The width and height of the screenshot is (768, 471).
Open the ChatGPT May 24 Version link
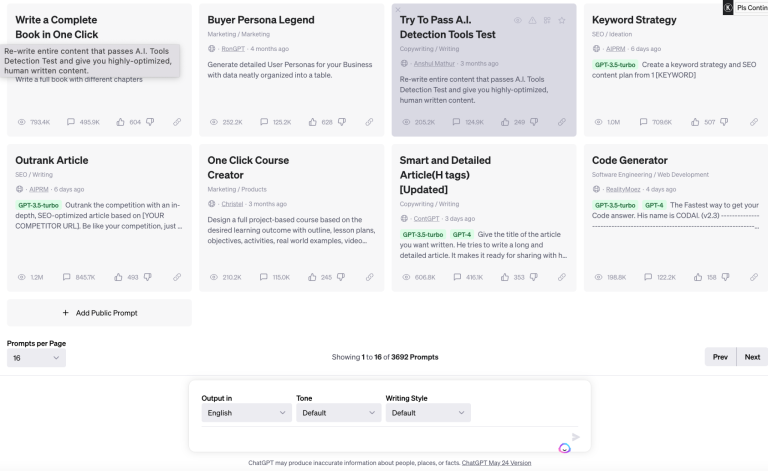[x=496, y=463]
